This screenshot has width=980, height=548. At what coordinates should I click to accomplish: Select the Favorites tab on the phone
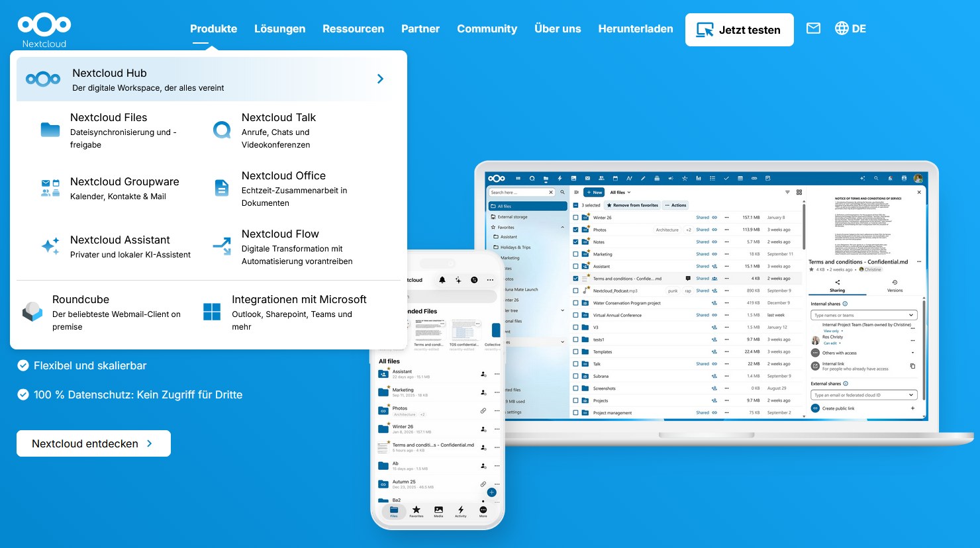[x=416, y=512]
